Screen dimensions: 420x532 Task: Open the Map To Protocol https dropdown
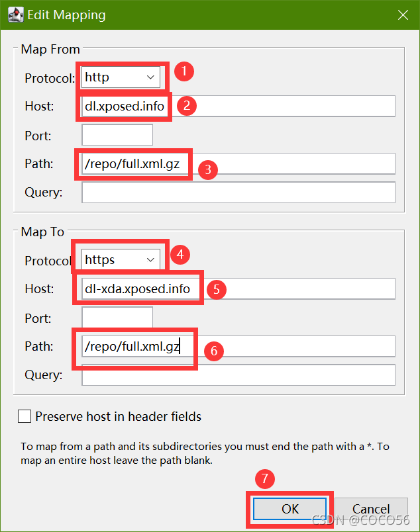pos(121,260)
